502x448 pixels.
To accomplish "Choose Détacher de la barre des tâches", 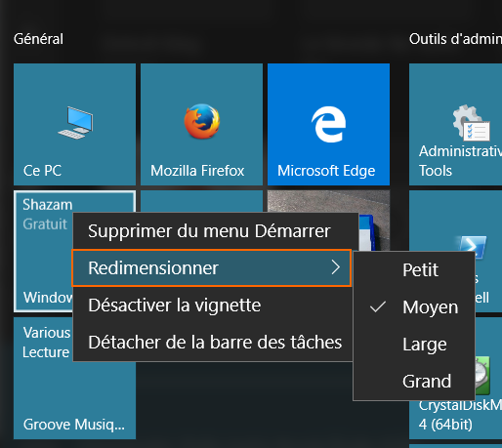I will [x=213, y=343].
